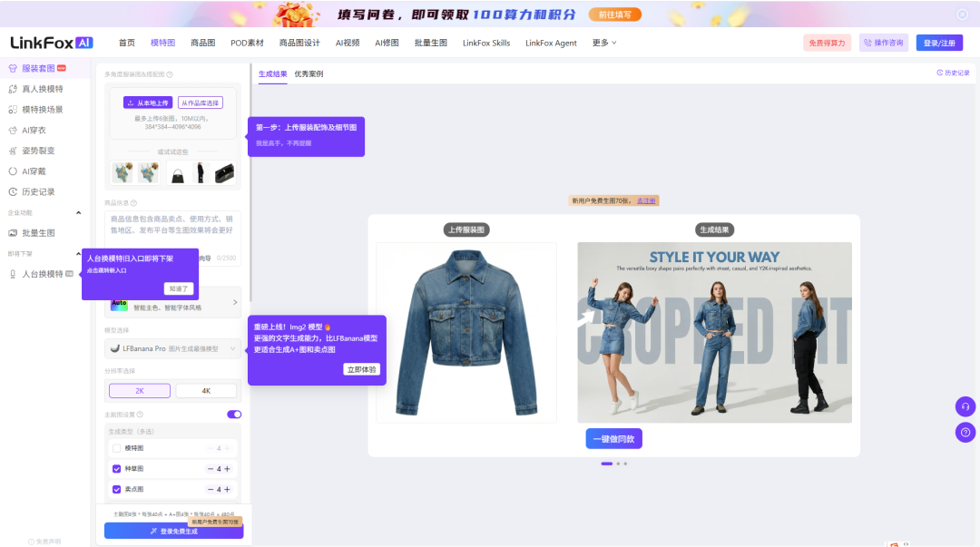
Task: Dismiss tooltip with 知道了 button
Action: pos(179,288)
